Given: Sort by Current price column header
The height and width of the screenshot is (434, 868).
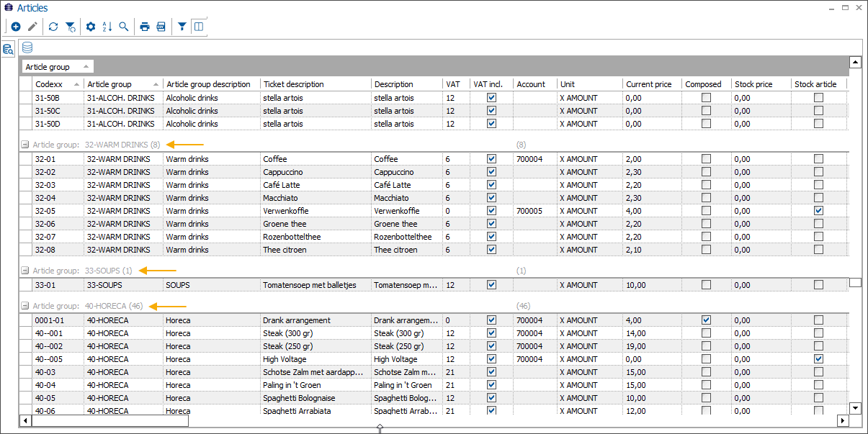Looking at the screenshot, I should (648, 84).
